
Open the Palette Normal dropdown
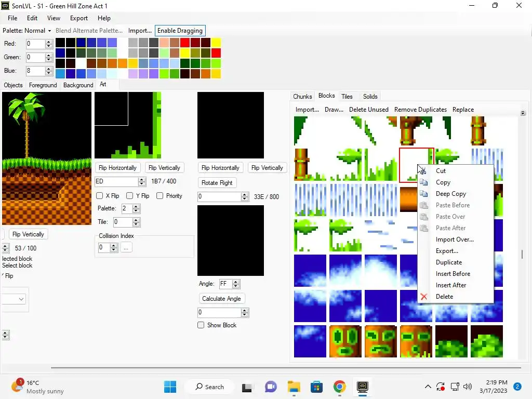(x=27, y=31)
